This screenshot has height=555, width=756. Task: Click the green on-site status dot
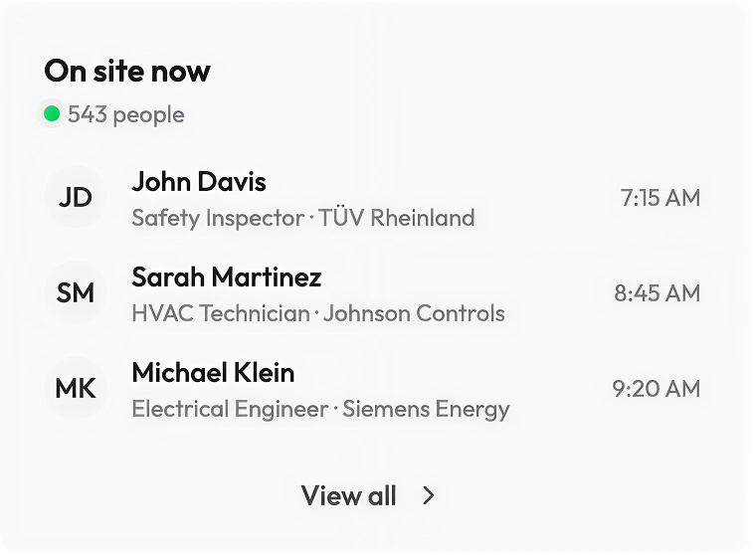pyautogui.click(x=52, y=114)
